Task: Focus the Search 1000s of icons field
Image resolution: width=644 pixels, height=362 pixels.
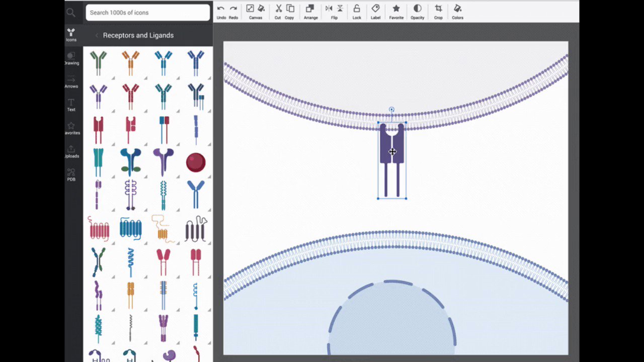Action: coord(148,13)
